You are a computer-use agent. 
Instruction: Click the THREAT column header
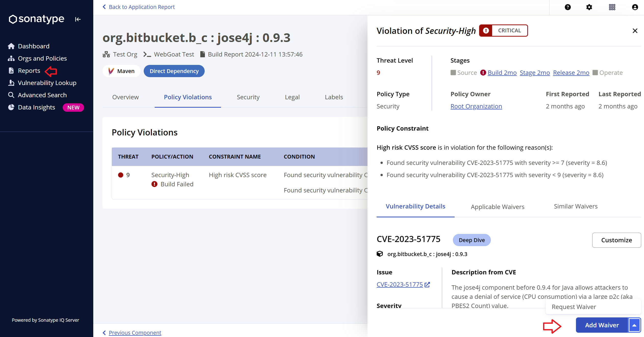click(x=128, y=157)
